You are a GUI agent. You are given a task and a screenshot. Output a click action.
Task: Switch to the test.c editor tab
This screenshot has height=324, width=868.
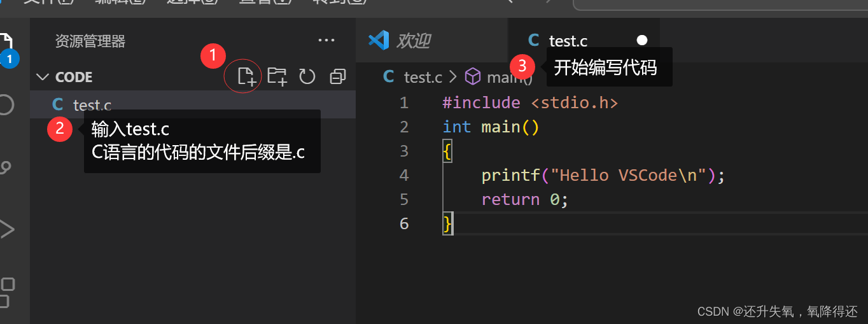(x=584, y=41)
